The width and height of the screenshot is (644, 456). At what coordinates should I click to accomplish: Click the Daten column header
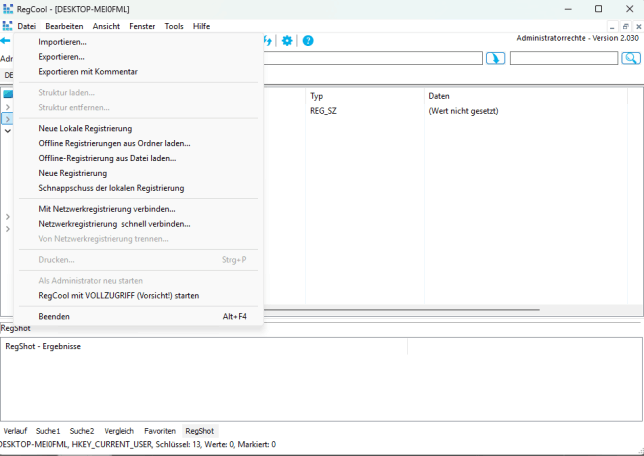(x=439, y=96)
